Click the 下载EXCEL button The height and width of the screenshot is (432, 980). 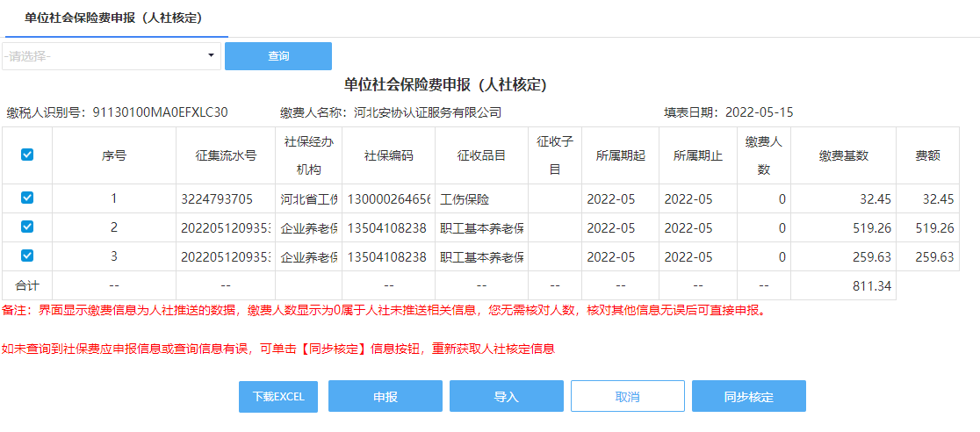(278, 397)
